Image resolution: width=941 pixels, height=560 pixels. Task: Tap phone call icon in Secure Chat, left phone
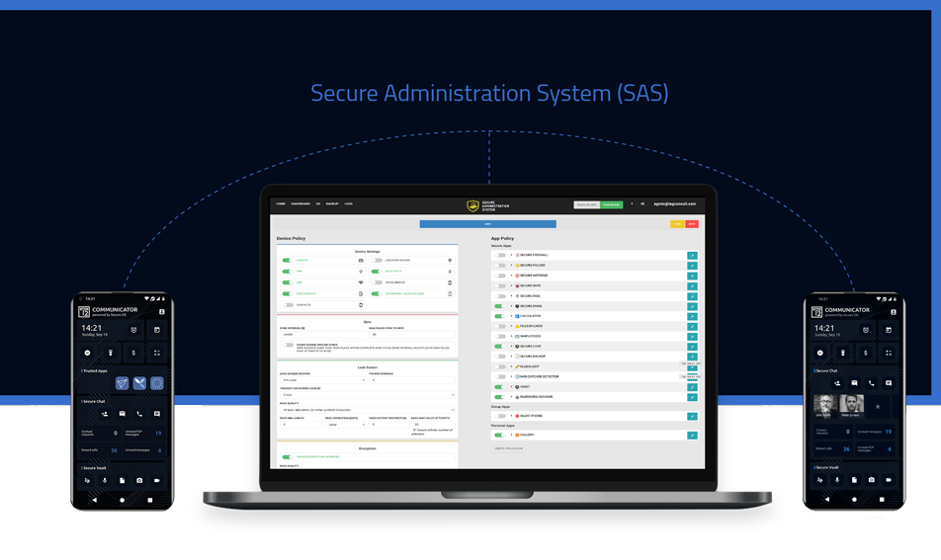coord(139,414)
